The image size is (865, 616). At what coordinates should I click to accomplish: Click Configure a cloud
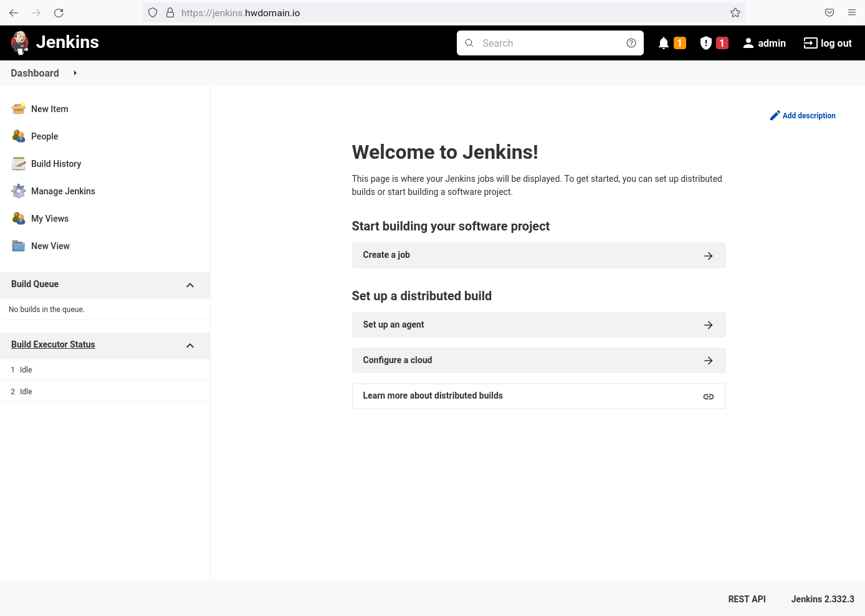click(x=538, y=360)
